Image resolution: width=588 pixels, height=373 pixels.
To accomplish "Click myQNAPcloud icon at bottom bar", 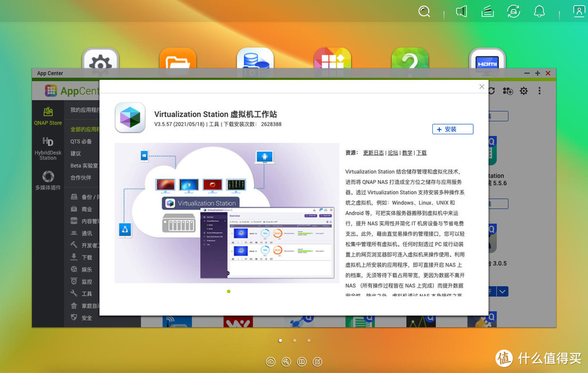I will click(271, 362).
